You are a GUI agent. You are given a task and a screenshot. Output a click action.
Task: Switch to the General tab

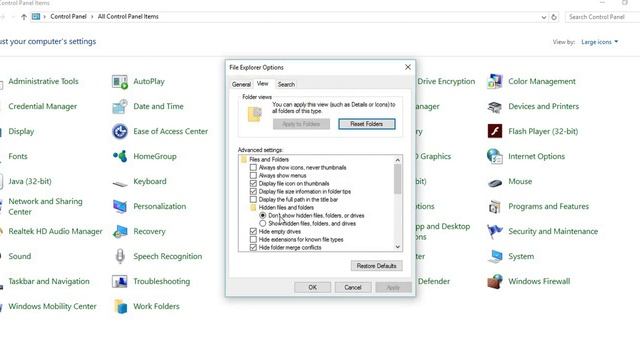coord(241,84)
